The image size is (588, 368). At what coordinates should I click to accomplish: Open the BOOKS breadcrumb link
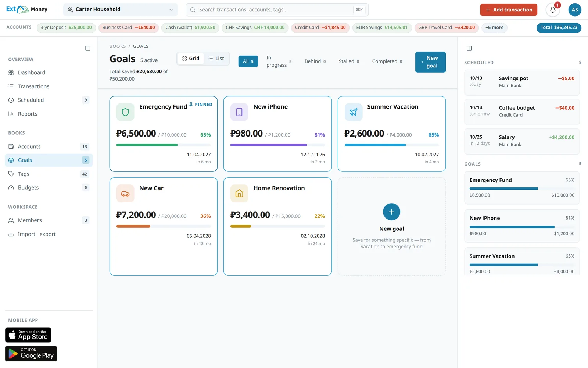point(118,46)
